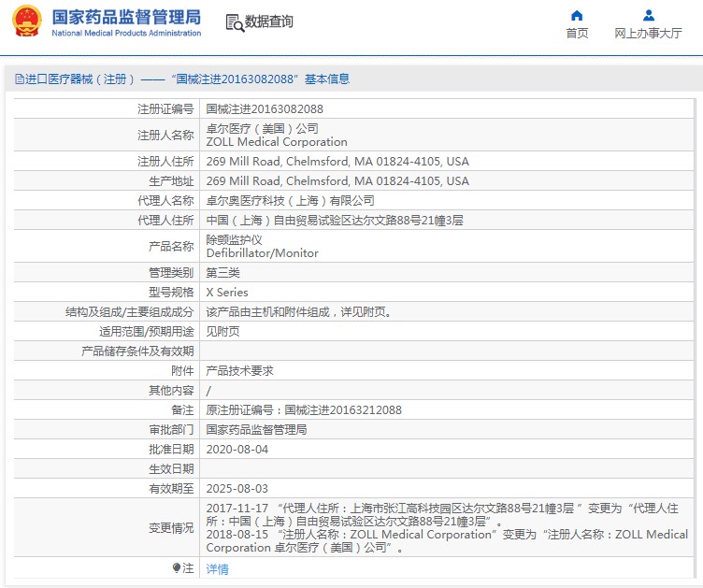Select 除颤监护仪 product name

(x=234, y=239)
